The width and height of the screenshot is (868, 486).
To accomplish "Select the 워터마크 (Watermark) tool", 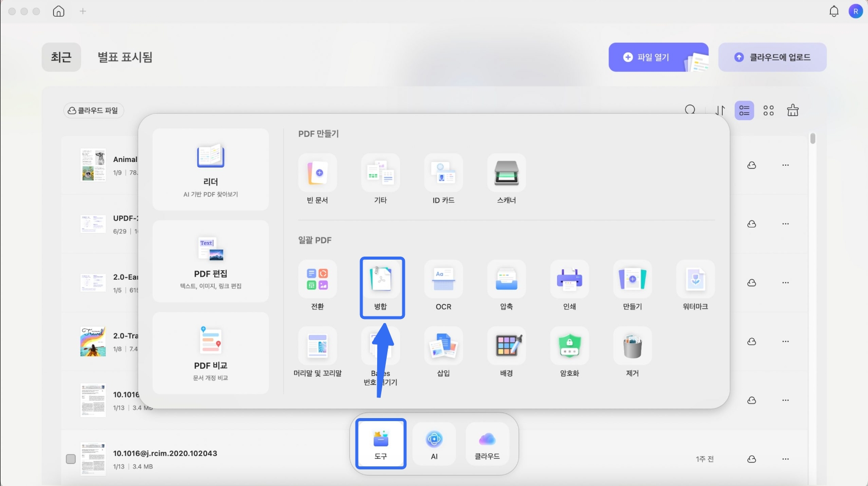I will (695, 286).
